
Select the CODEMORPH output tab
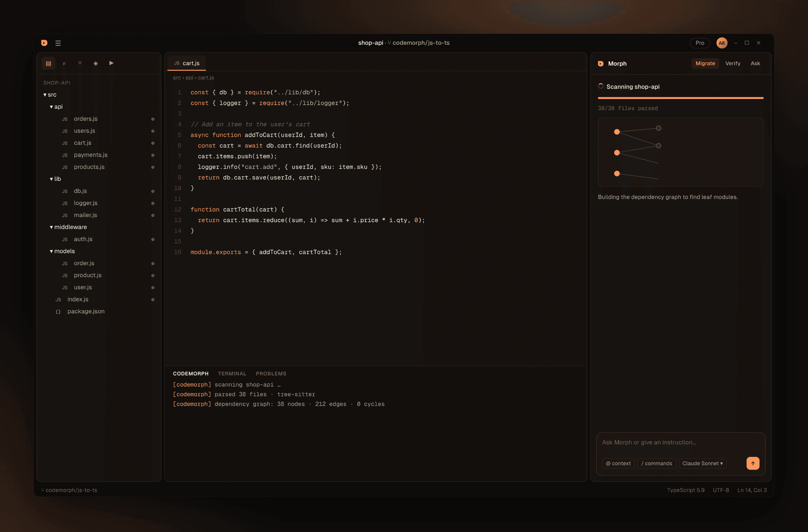coord(191,373)
